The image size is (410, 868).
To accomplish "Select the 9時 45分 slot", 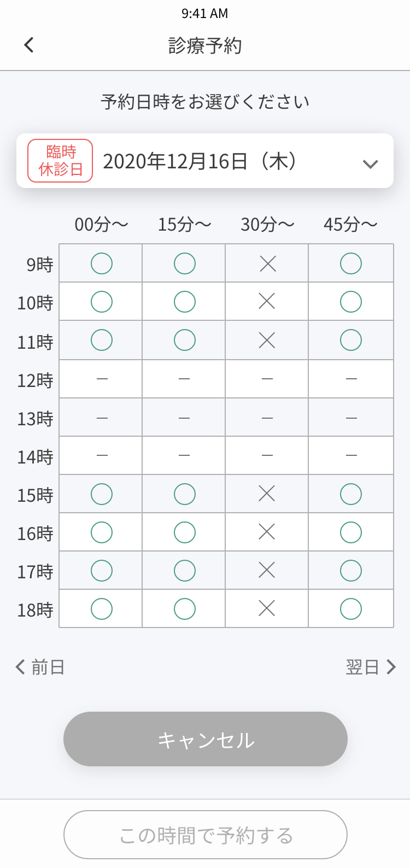I will pos(351,263).
